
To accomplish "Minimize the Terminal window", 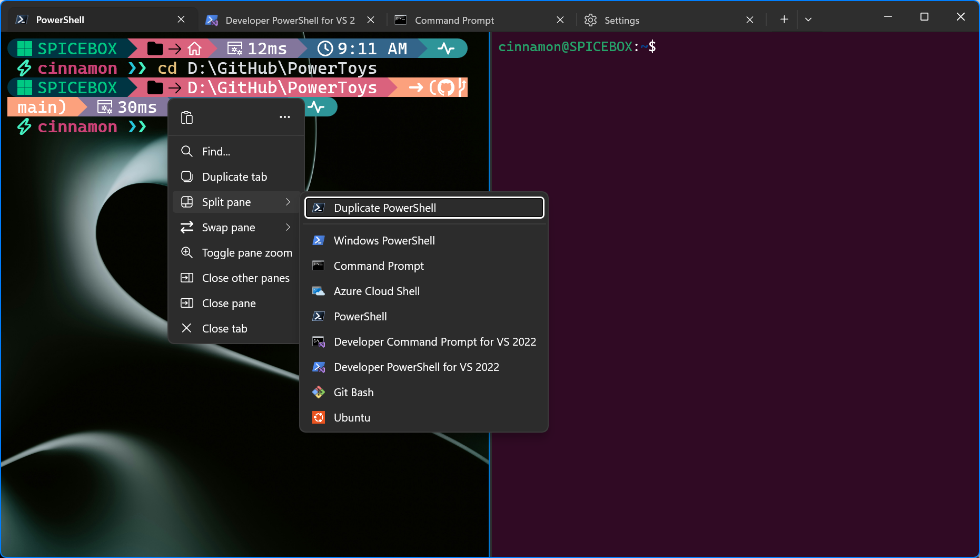I will tap(888, 17).
